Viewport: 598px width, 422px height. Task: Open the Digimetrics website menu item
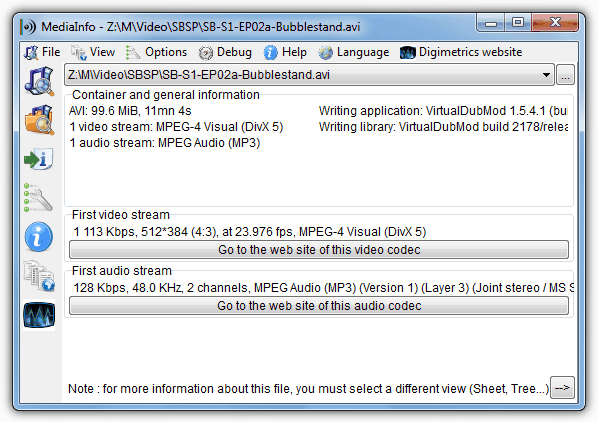click(x=461, y=52)
